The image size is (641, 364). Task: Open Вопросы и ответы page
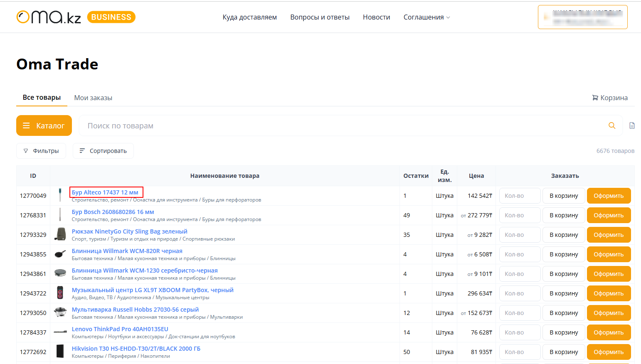pyautogui.click(x=320, y=17)
